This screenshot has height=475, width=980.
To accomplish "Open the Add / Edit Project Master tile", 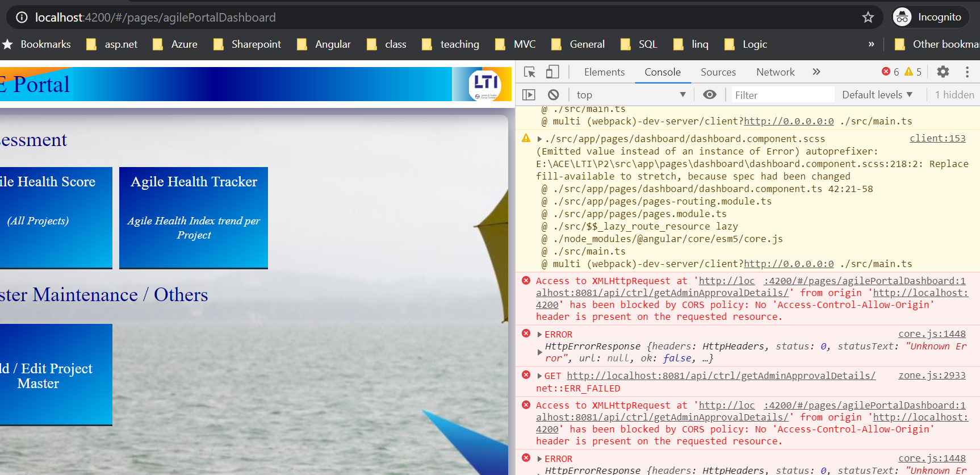I will (56, 374).
